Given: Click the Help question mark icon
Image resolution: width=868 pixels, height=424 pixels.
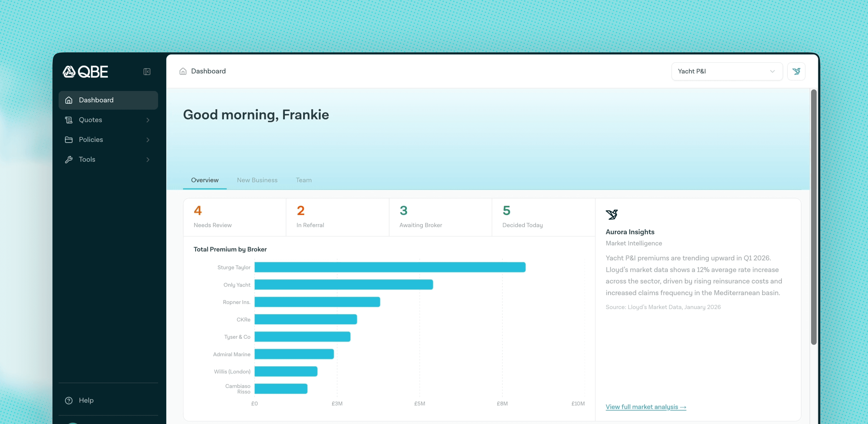Looking at the screenshot, I should pos(69,400).
